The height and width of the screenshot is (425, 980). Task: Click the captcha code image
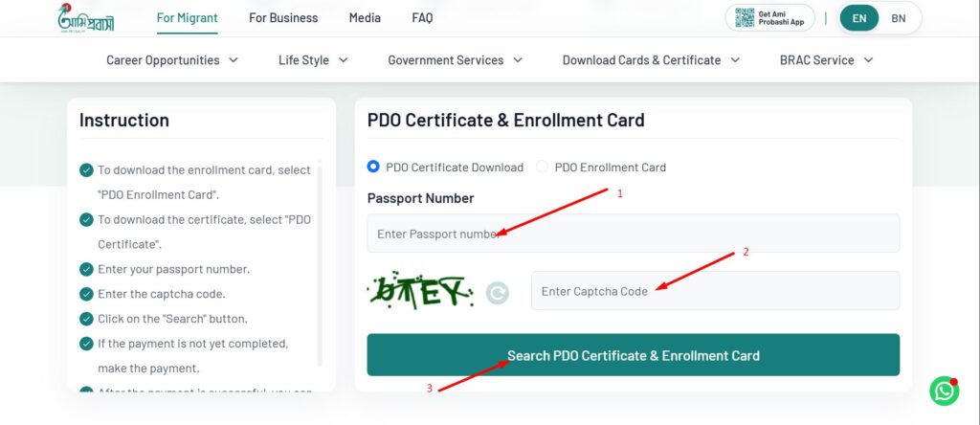tap(422, 290)
